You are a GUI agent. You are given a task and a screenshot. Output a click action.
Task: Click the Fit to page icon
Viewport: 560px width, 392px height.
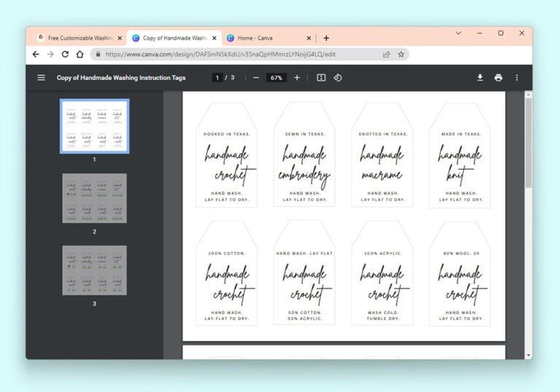[x=321, y=78]
